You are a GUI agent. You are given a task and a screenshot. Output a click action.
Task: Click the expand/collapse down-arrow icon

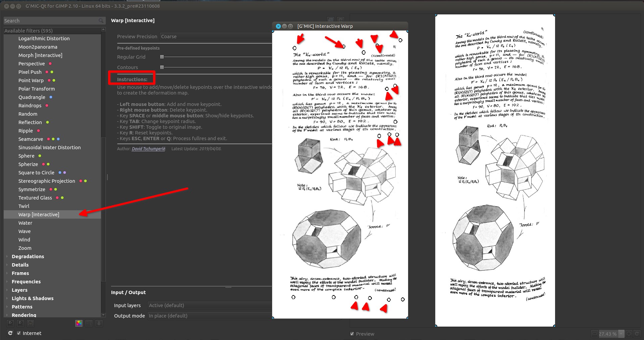coord(99,323)
